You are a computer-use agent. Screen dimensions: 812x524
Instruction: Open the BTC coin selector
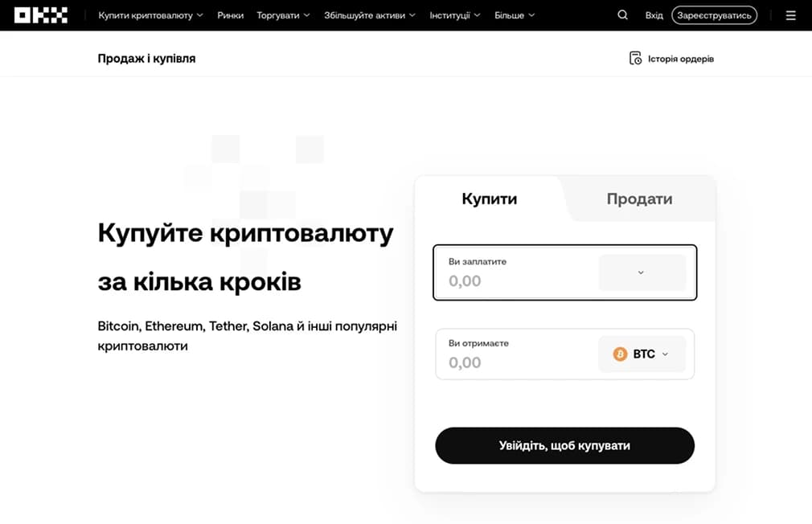pos(642,354)
